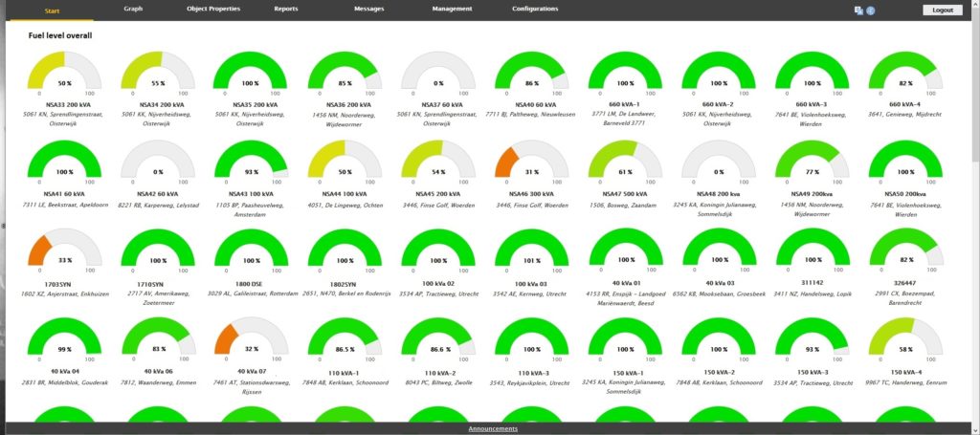Click the 40 kVa 01 label
980x435 pixels.
pos(625,283)
